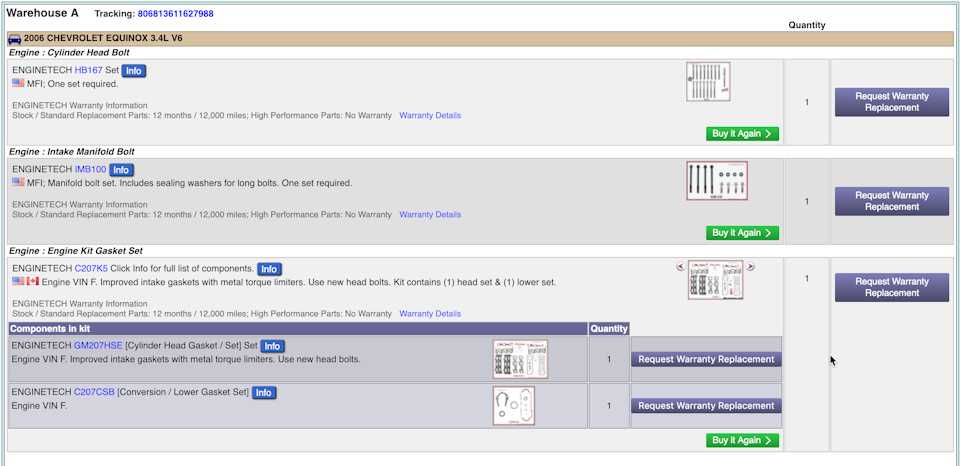Request warranty replacement for Intake Manifold Bolt
The image size is (960, 466).
pos(891,201)
